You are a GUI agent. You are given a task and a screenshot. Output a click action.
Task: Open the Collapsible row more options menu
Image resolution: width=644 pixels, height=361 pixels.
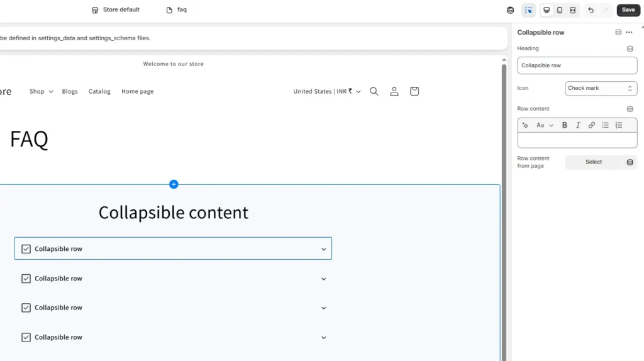click(629, 33)
